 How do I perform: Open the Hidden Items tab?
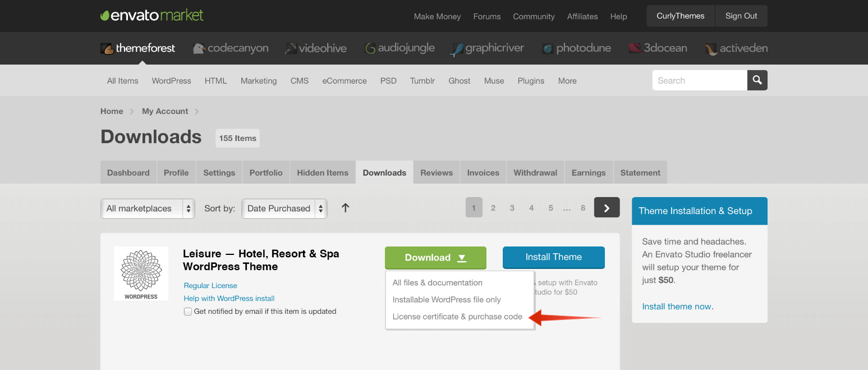[x=323, y=172]
